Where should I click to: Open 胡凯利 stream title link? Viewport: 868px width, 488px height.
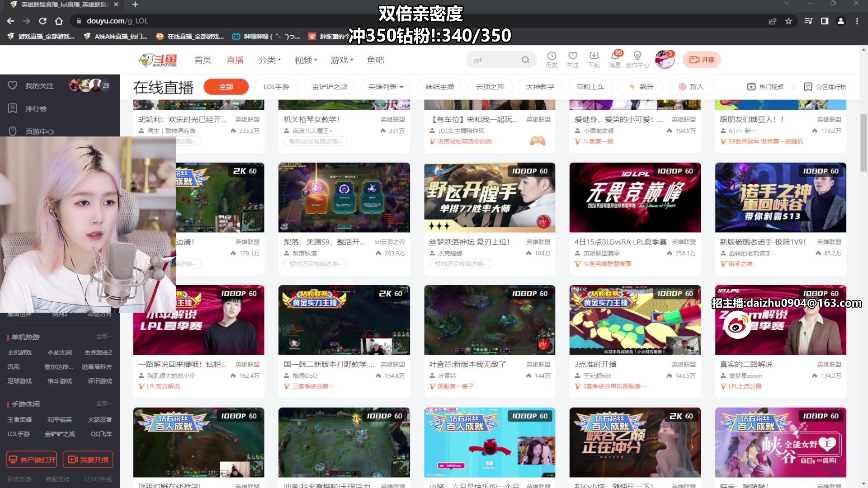click(x=183, y=119)
